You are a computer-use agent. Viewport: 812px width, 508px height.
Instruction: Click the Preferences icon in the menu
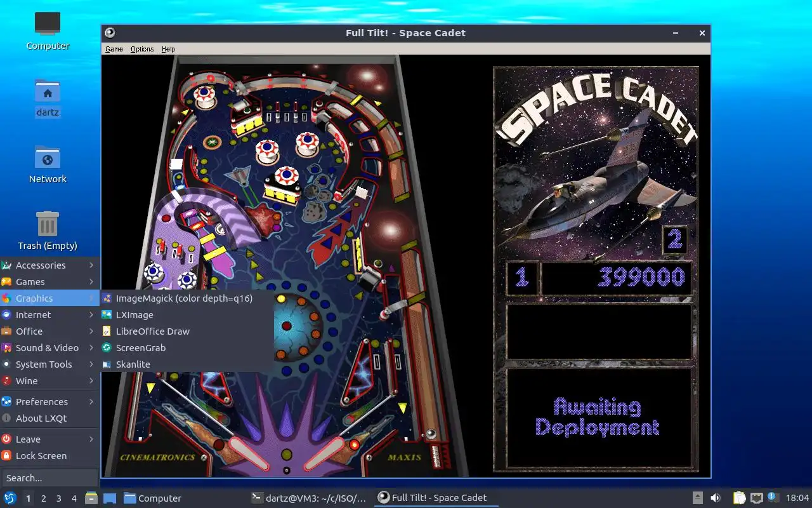[x=6, y=402]
